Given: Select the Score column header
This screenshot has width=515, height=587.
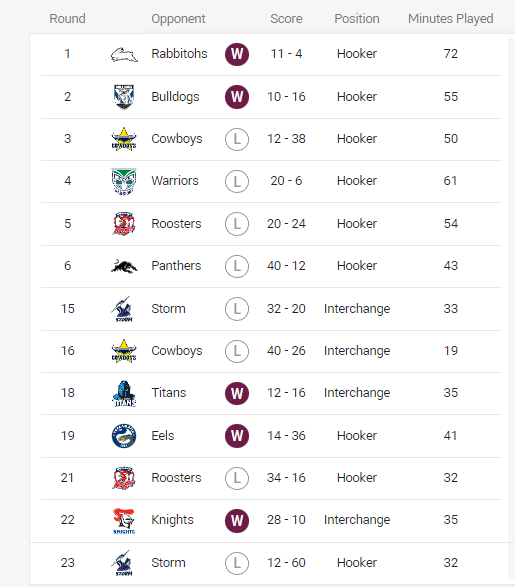Looking at the screenshot, I should 286,19.
